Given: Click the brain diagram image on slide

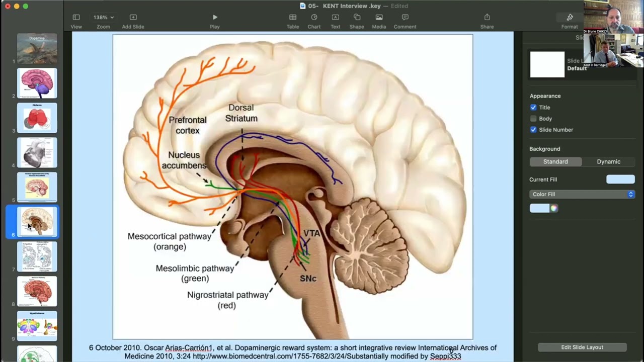Looking at the screenshot, I should (x=293, y=187).
